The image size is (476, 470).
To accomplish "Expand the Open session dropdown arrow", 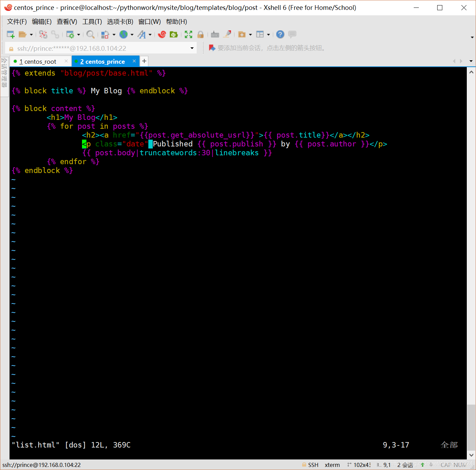I will pos(31,34).
